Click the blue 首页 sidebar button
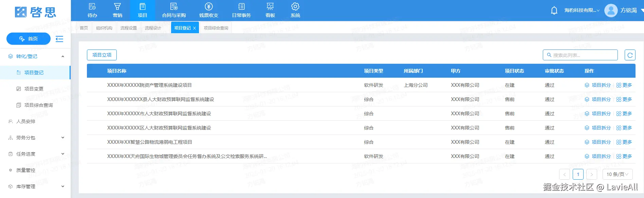The width and height of the screenshot is (644, 198). point(29,39)
